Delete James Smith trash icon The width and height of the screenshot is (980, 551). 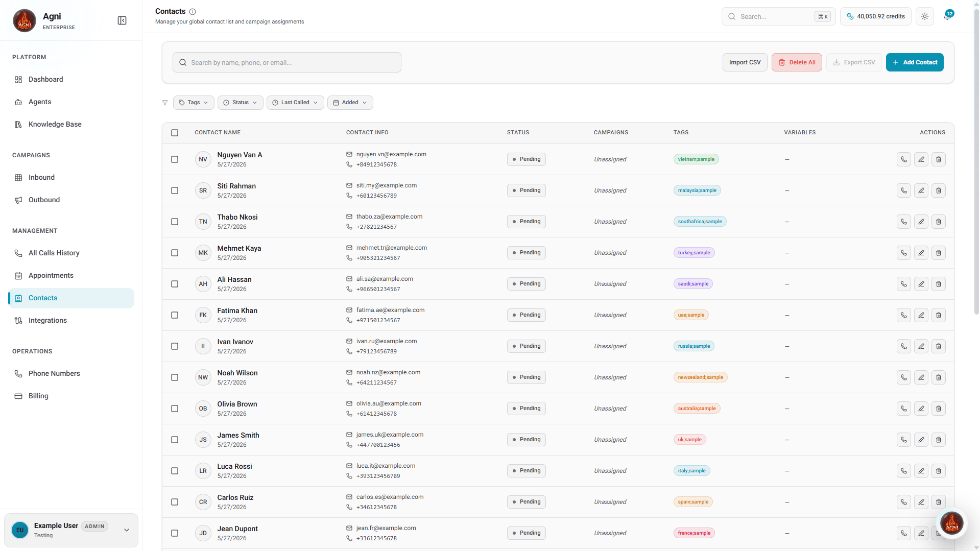[939, 440]
